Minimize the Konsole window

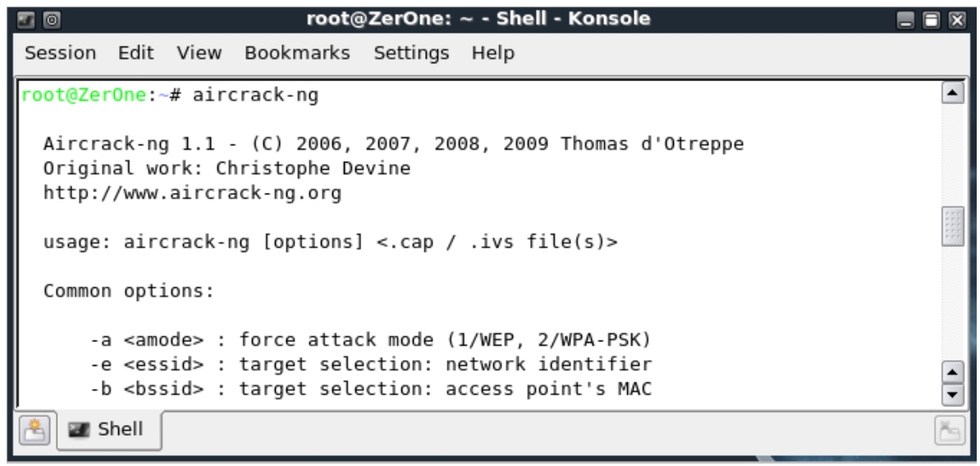(x=905, y=21)
